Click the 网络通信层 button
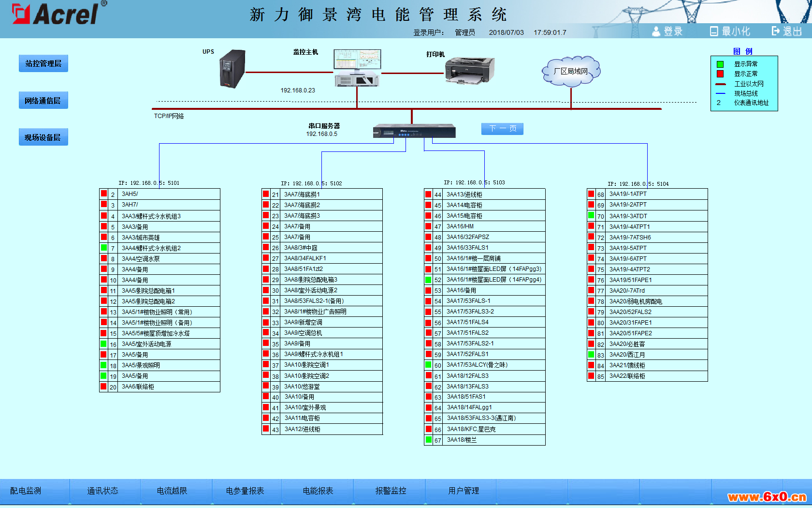 (43, 101)
